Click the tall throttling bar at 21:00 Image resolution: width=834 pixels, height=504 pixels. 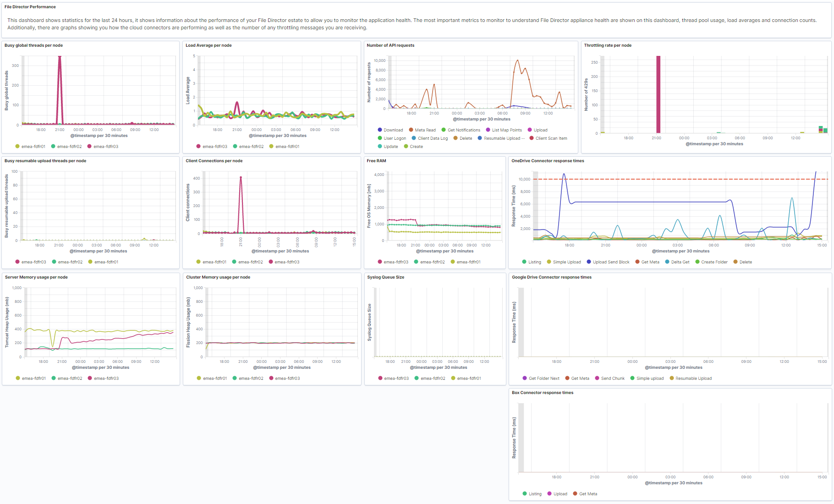(x=658, y=94)
